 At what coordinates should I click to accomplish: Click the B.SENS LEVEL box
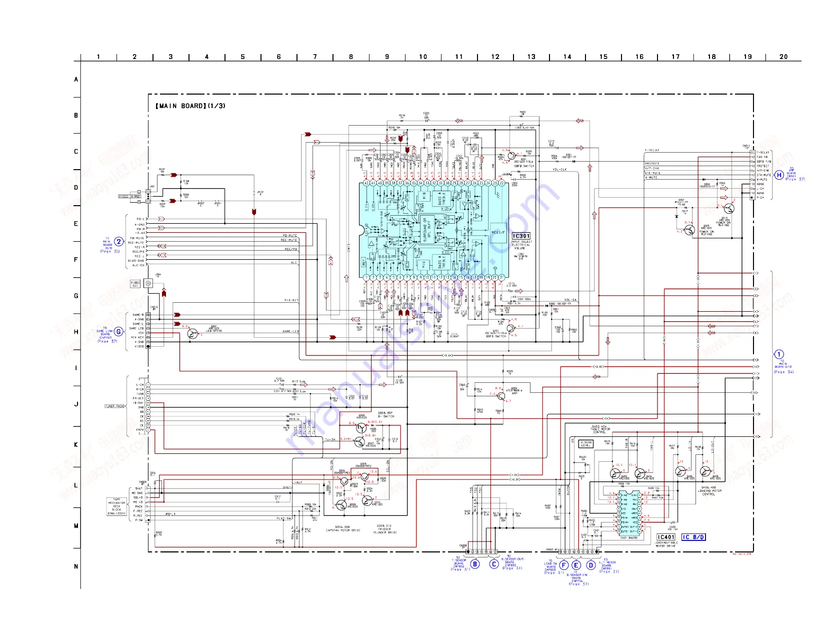pyautogui.click(x=586, y=444)
